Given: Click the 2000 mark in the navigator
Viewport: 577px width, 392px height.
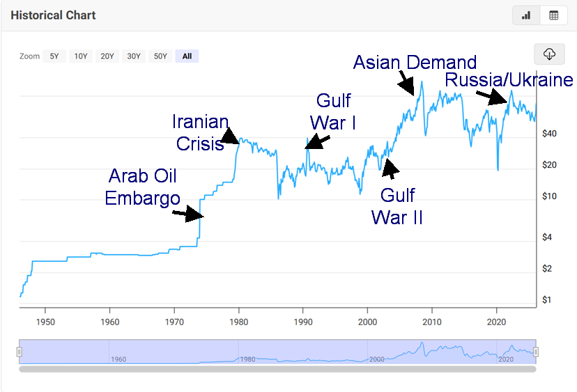Looking at the screenshot, I should click(x=377, y=359).
